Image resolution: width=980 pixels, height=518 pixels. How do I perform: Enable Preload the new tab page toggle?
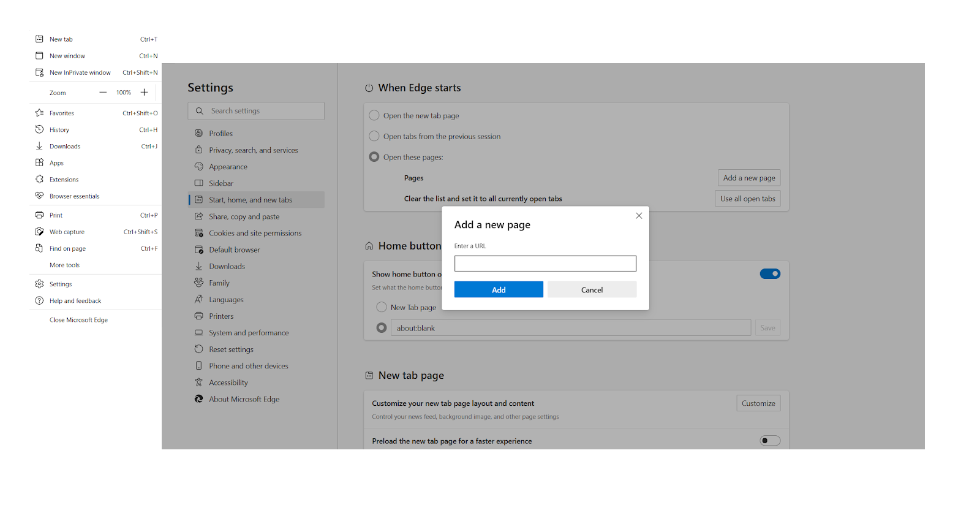(770, 441)
